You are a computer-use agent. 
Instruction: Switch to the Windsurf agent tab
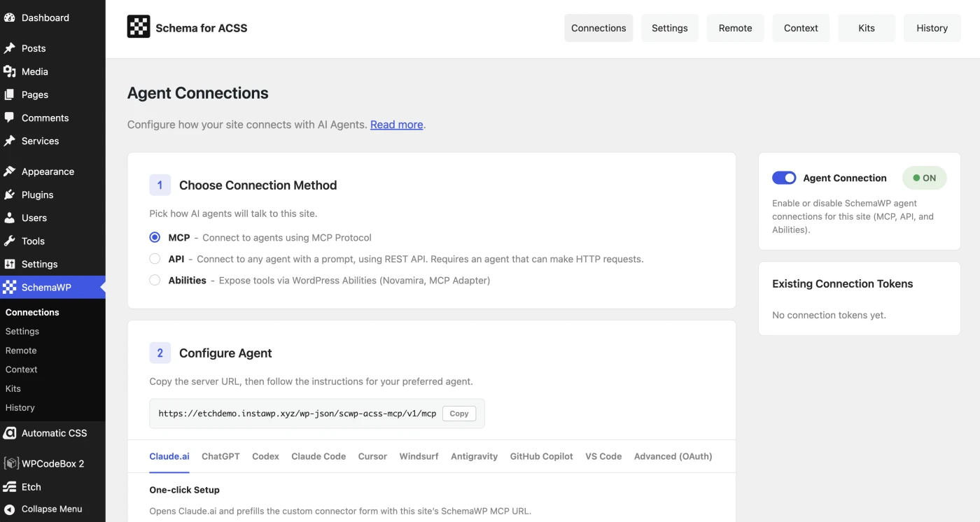pos(419,456)
